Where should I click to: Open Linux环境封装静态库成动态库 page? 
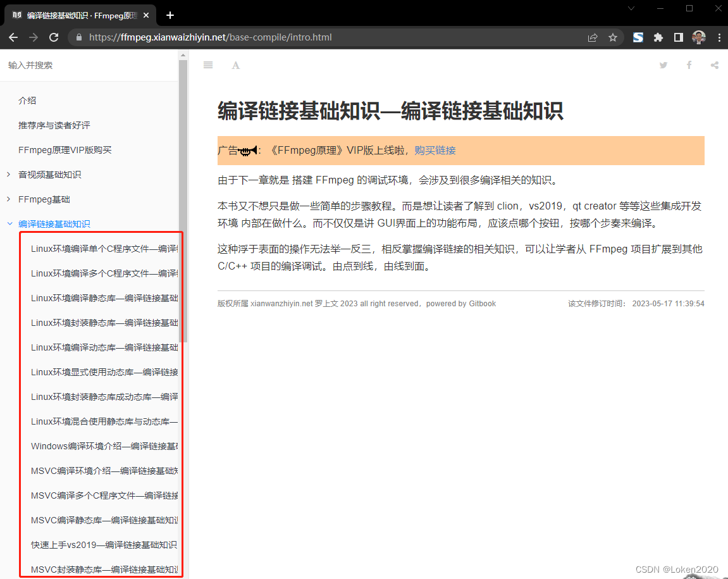tap(104, 396)
